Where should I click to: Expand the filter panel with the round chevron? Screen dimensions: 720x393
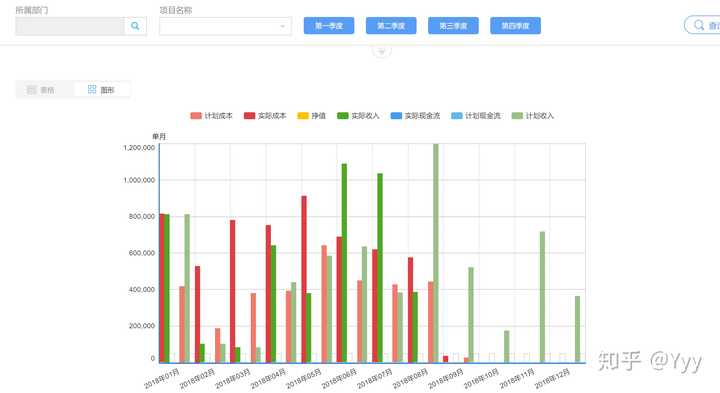382,51
